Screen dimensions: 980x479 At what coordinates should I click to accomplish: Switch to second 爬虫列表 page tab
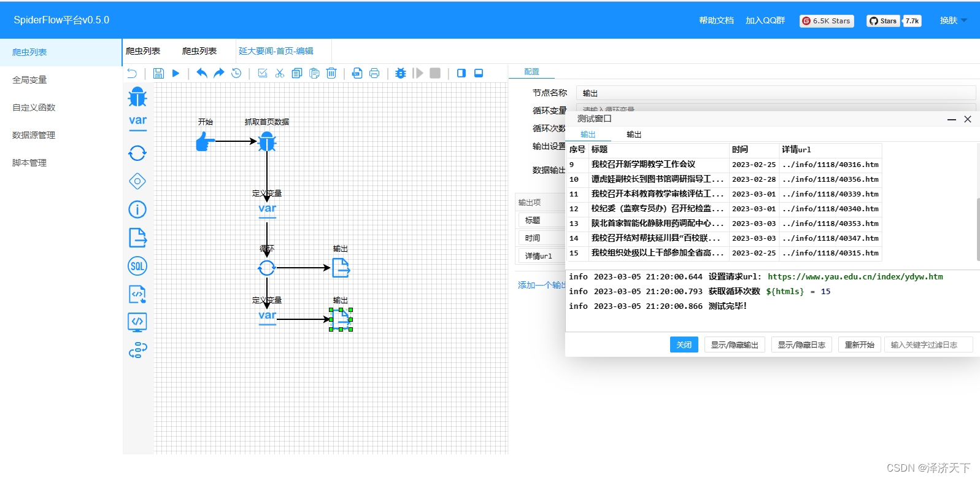199,51
